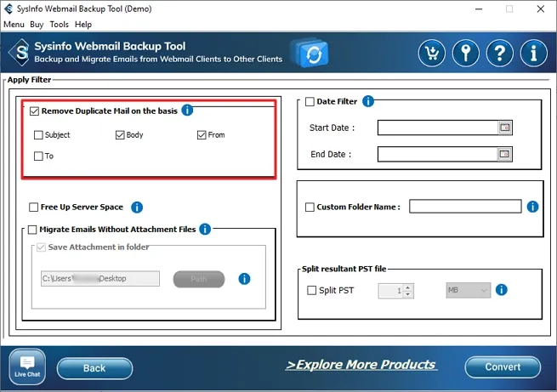
Task: Open the MB size unit dropdown
Action: click(x=469, y=290)
